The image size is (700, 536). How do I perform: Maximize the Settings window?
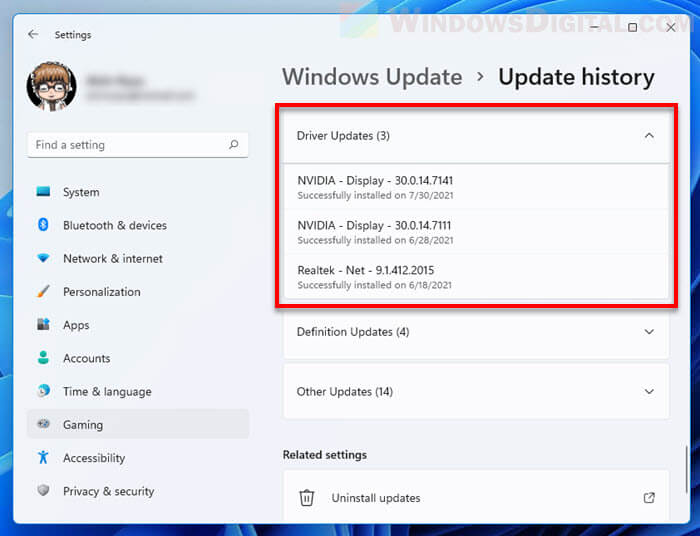point(632,27)
